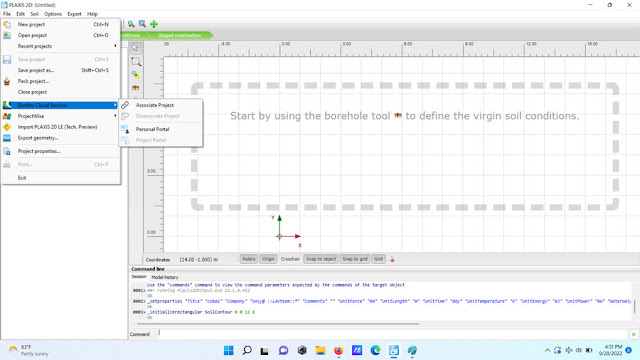Open the File menu
Image resolution: width=640 pixels, height=360 pixels.
(7, 14)
